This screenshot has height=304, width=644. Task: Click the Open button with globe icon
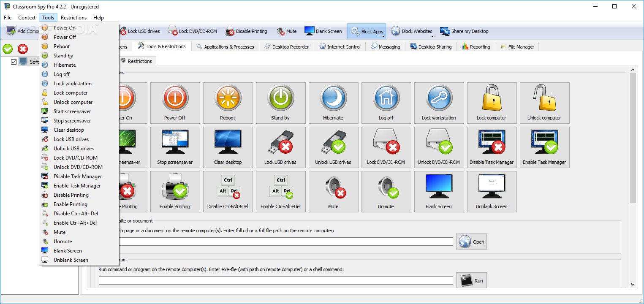pyautogui.click(x=471, y=242)
